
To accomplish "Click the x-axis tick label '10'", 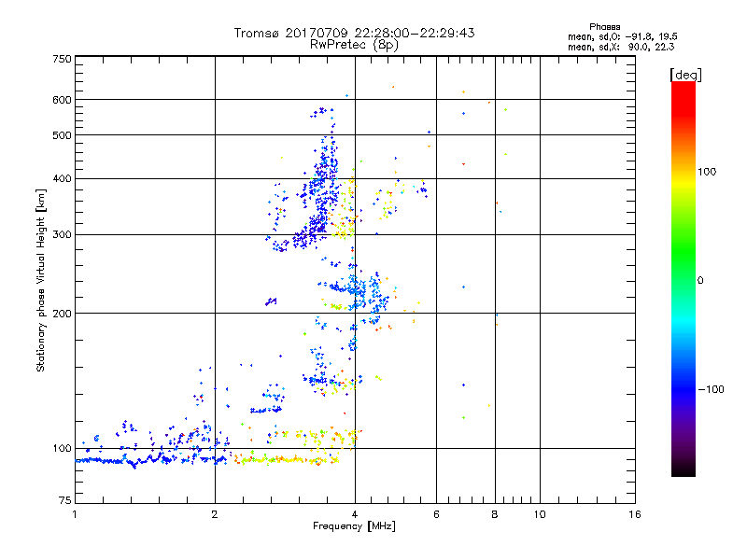I will (x=540, y=514).
